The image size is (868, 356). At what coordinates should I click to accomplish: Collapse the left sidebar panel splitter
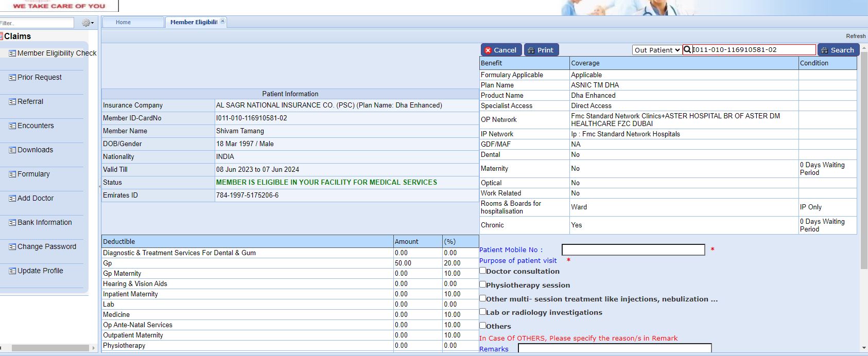[99, 186]
